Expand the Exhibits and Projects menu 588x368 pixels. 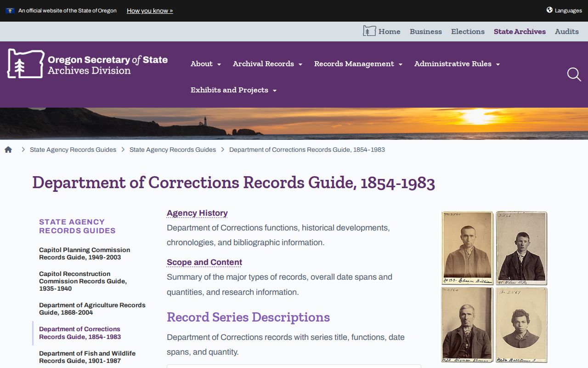[x=233, y=90]
